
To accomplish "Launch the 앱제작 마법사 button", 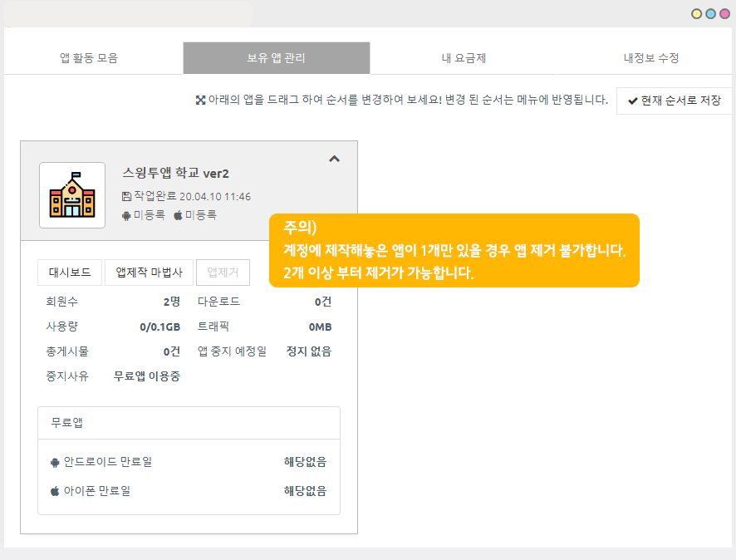I will 150,273.
